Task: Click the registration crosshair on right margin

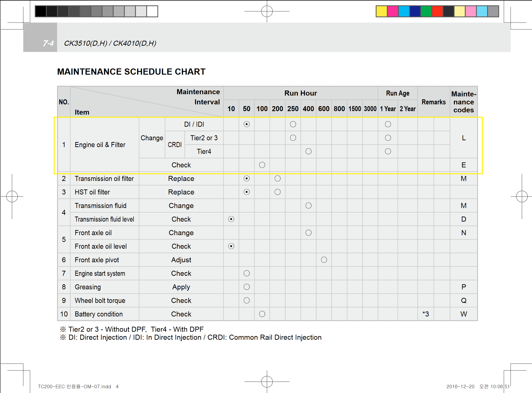Action: coord(522,196)
